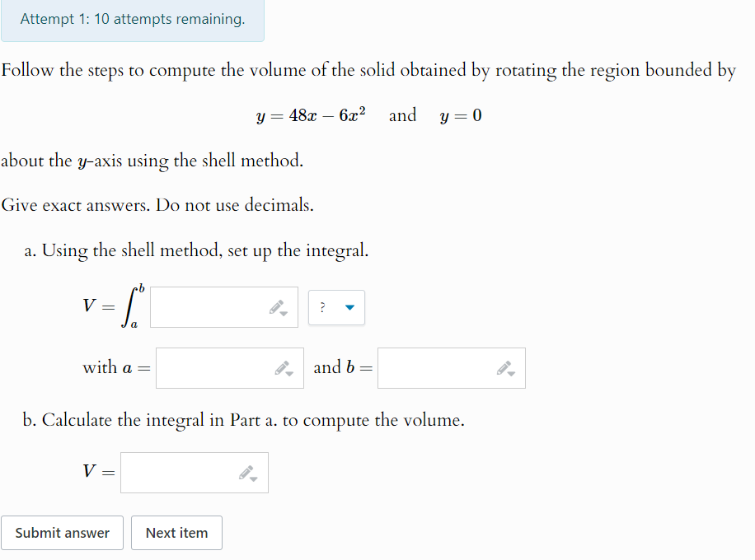The height and width of the screenshot is (560, 755).
Task: Click the 'Attempt 1: 10 attempts remaining' banner
Action: click(132, 19)
